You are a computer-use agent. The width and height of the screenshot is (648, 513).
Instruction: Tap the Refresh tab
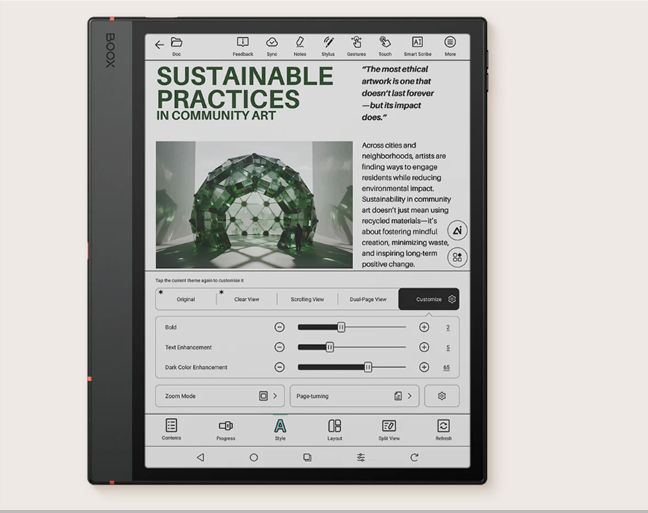pyautogui.click(x=443, y=429)
